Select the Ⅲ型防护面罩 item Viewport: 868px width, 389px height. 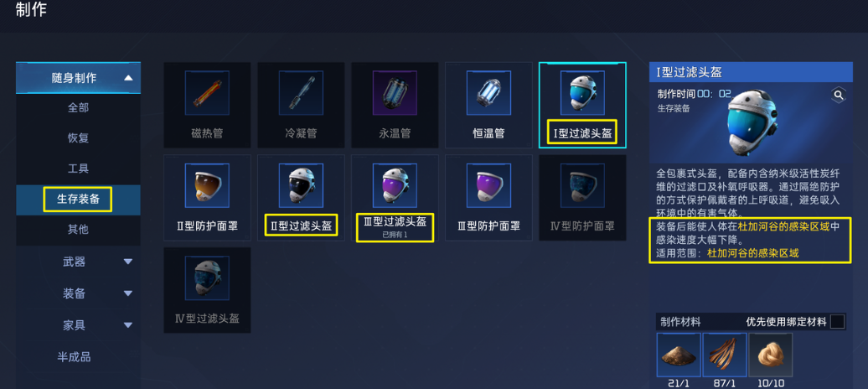[x=488, y=197]
